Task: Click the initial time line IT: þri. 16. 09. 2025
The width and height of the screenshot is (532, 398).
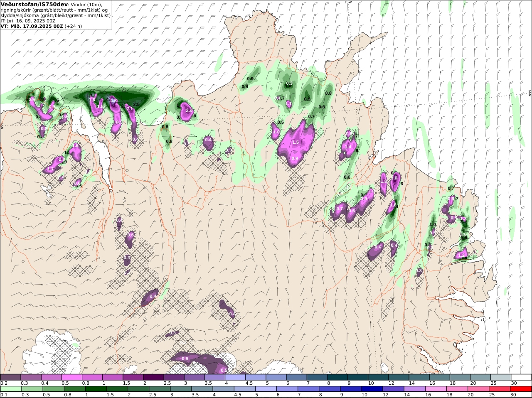Action: 23,20
